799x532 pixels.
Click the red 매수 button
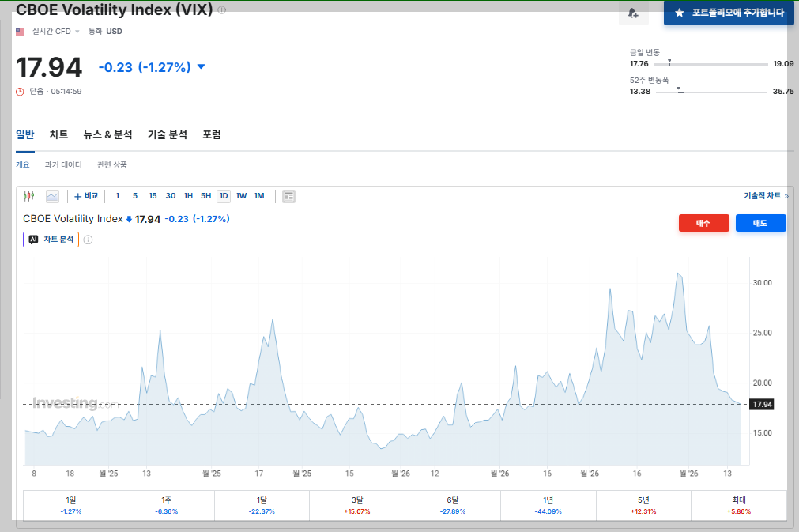pyautogui.click(x=703, y=223)
